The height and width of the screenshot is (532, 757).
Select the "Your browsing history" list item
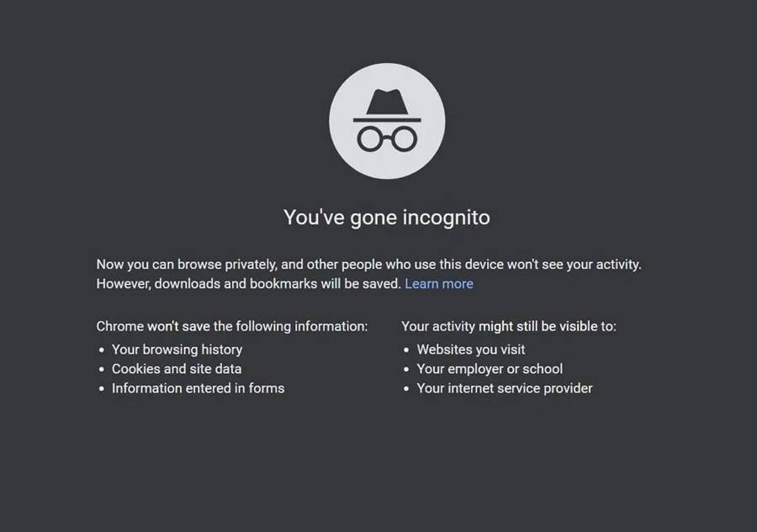pyautogui.click(x=177, y=349)
